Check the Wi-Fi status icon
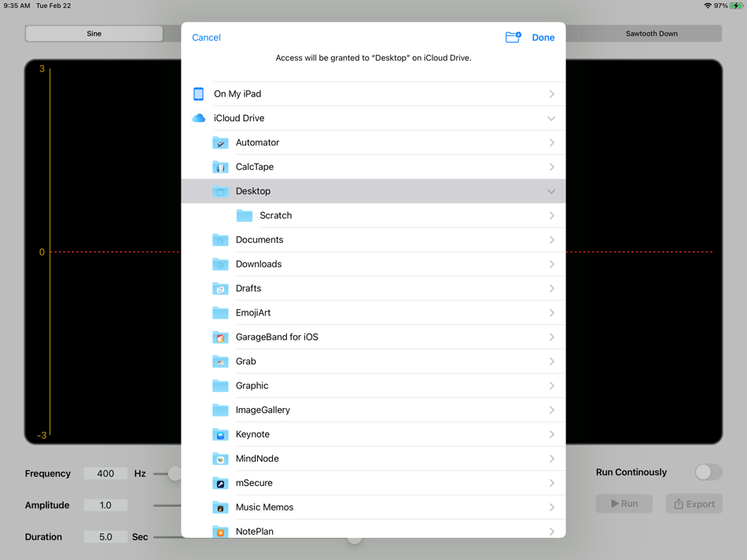This screenshot has height=560, width=747. coord(708,6)
